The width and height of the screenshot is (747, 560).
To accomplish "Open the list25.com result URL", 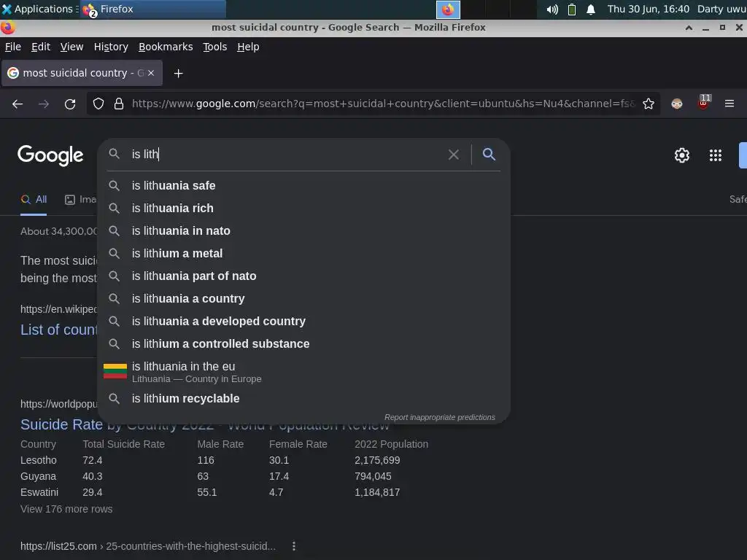I will coord(147,546).
